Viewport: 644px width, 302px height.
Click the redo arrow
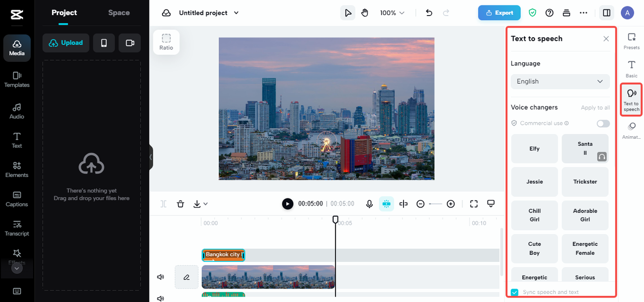446,13
